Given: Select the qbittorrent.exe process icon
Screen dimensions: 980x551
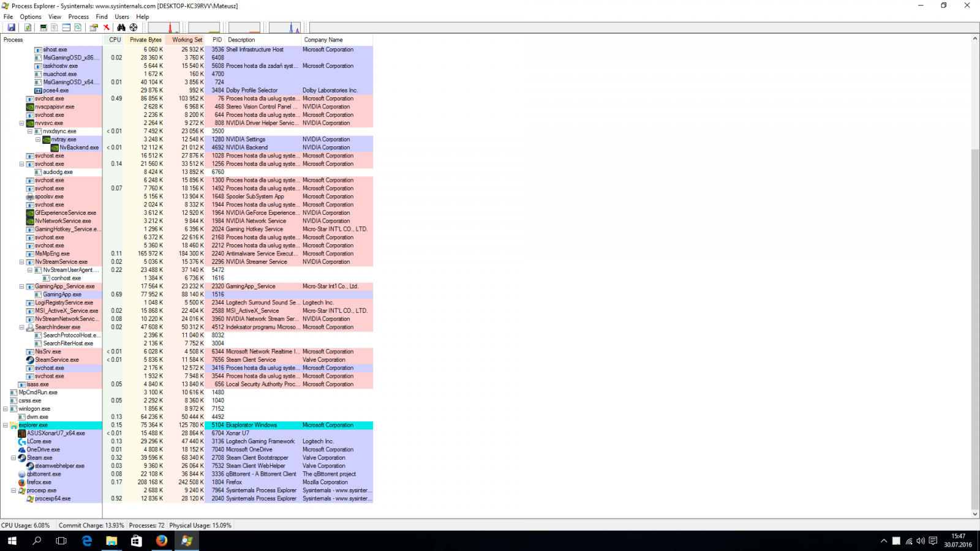Looking at the screenshot, I should 22,474.
